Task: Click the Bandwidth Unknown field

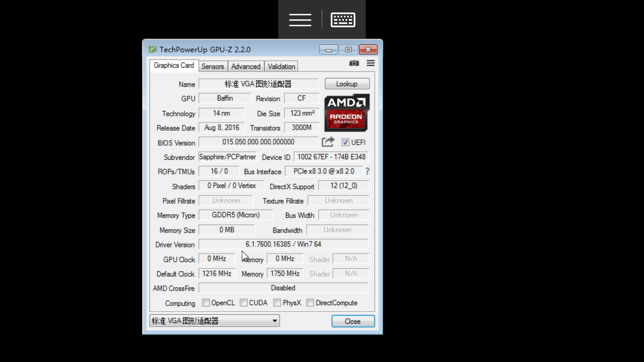Action: (338, 230)
